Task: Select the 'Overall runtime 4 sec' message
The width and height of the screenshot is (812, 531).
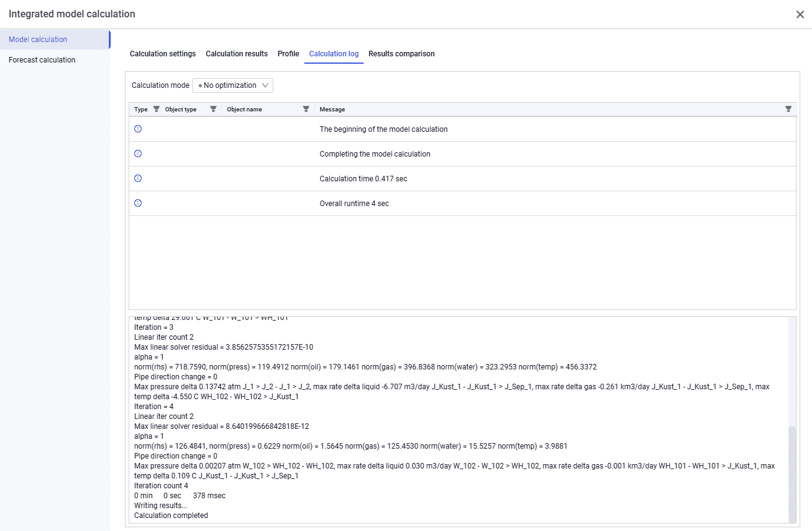Action: (x=354, y=204)
